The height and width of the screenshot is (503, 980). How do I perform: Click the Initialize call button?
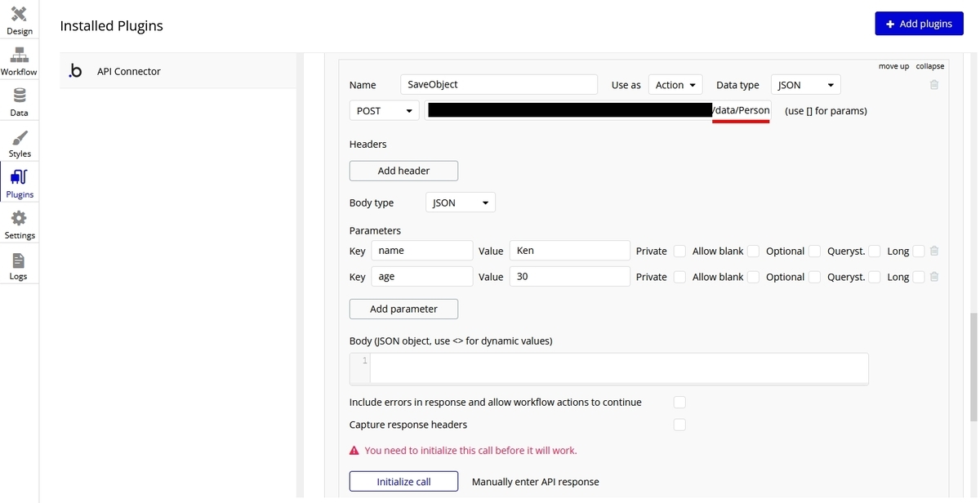pyautogui.click(x=403, y=482)
